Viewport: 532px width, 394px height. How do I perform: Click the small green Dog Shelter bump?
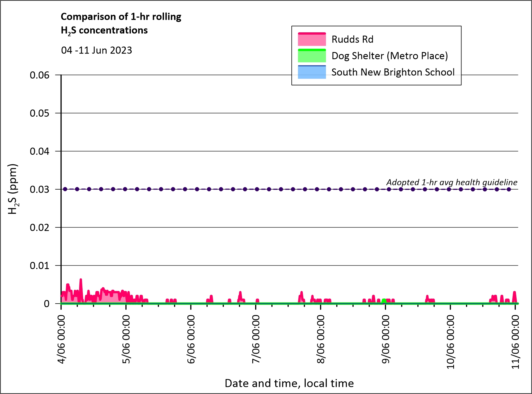(x=384, y=301)
